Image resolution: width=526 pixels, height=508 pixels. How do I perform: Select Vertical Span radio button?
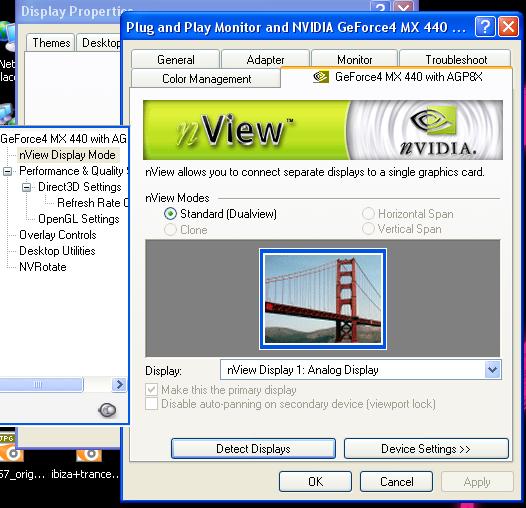click(x=368, y=229)
